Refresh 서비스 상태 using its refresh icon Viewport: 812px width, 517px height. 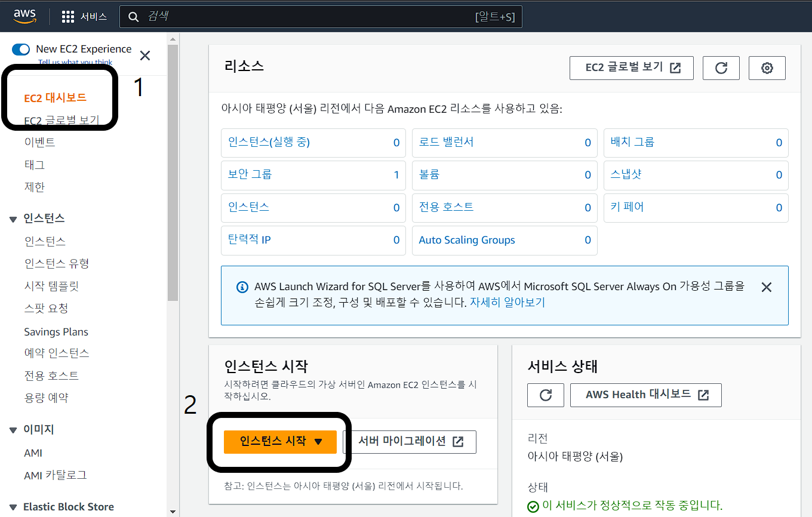[x=545, y=395]
